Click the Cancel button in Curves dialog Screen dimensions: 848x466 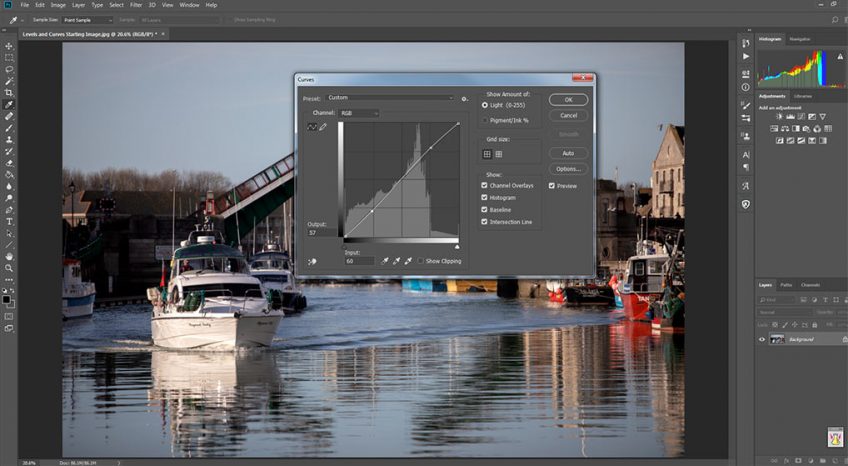568,115
